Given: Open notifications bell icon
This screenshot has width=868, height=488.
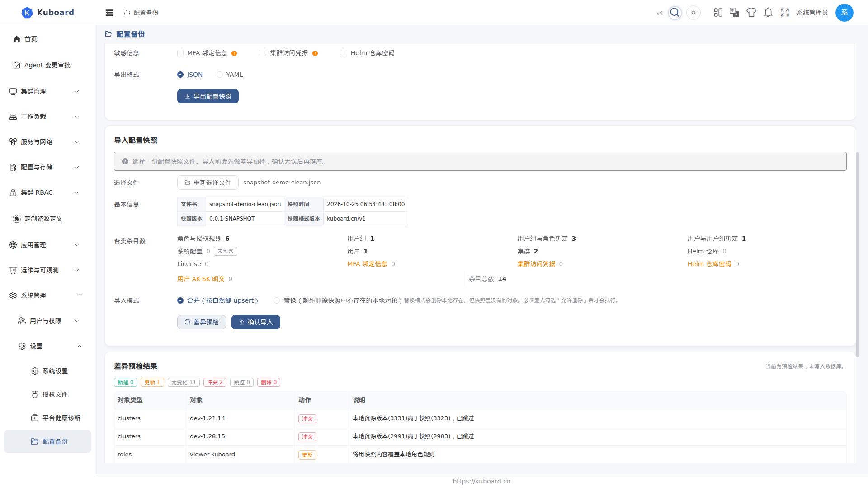Looking at the screenshot, I should [x=768, y=13].
